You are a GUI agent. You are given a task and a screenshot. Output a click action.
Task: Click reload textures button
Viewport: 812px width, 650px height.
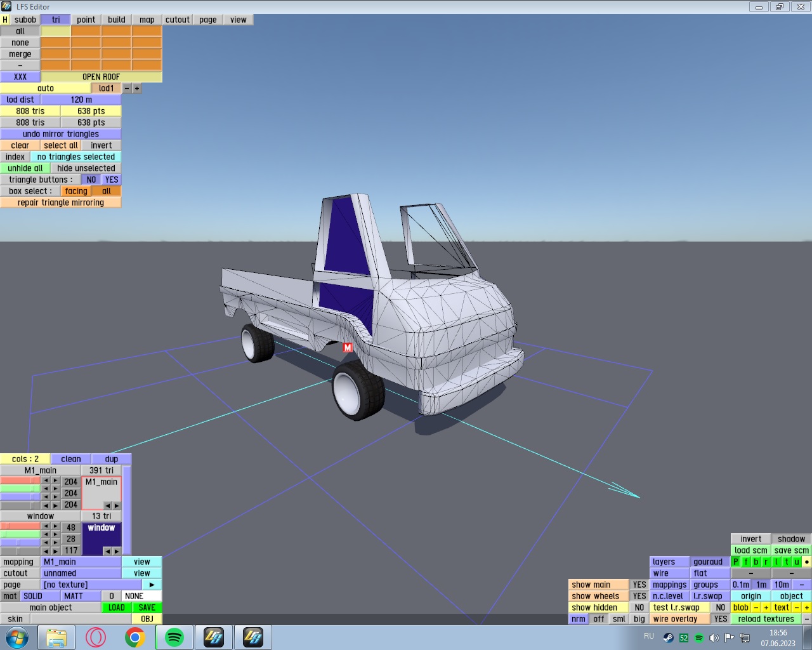(x=766, y=619)
